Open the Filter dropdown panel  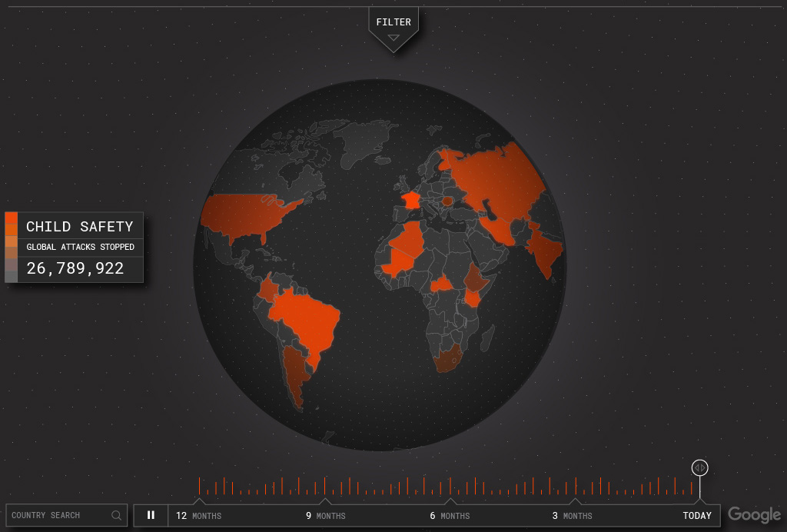(393, 23)
